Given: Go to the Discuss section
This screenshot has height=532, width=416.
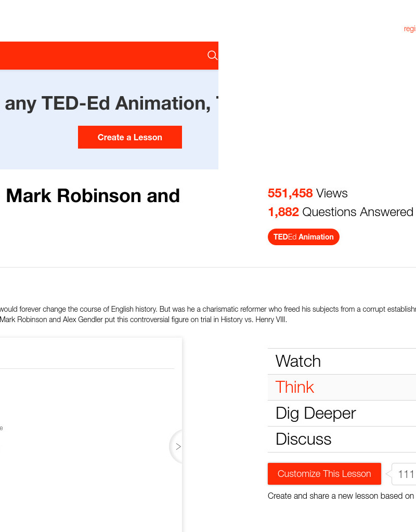Looking at the screenshot, I should 303,439.
